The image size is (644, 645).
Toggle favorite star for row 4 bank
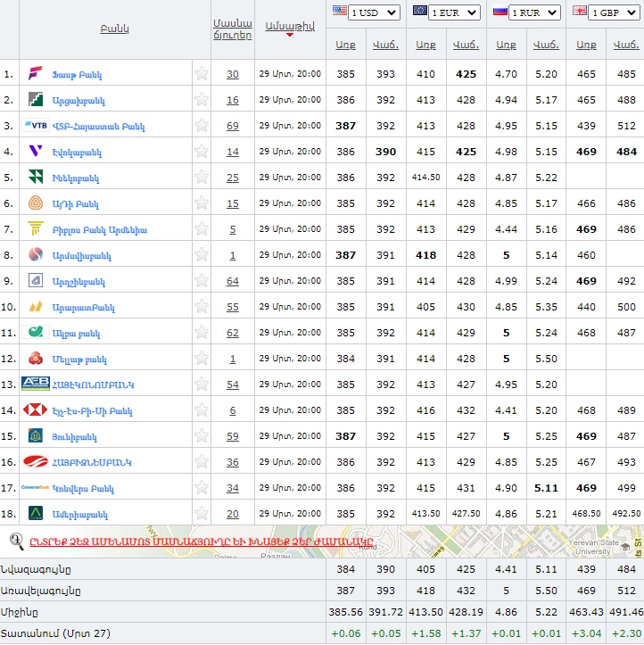pyautogui.click(x=202, y=152)
